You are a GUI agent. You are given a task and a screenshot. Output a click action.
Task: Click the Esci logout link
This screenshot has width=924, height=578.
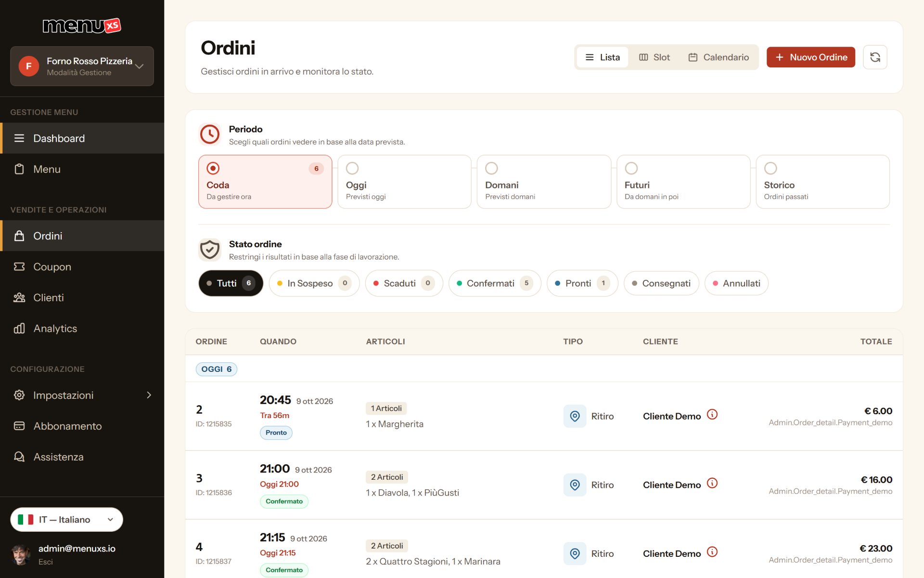[x=46, y=562]
